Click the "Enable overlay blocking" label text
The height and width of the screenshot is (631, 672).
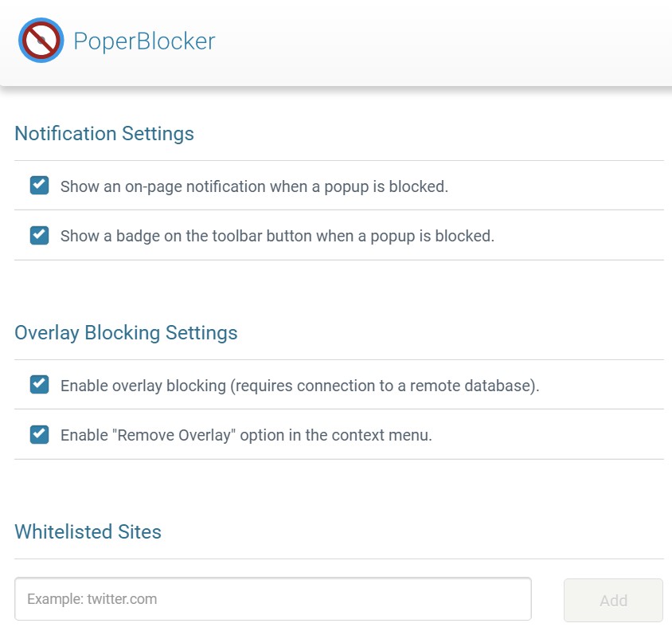coord(143,386)
